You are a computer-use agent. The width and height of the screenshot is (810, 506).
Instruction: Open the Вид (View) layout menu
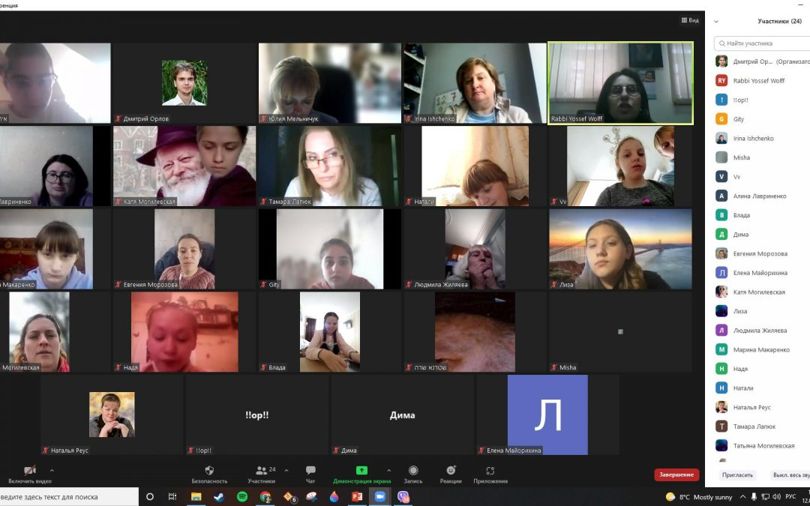690,20
